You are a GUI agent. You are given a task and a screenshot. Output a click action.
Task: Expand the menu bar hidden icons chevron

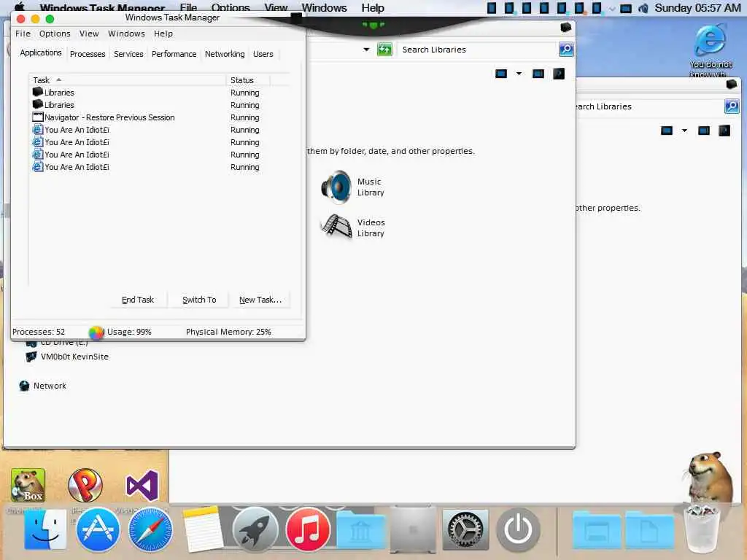pyautogui.click(x=612, y=9)
